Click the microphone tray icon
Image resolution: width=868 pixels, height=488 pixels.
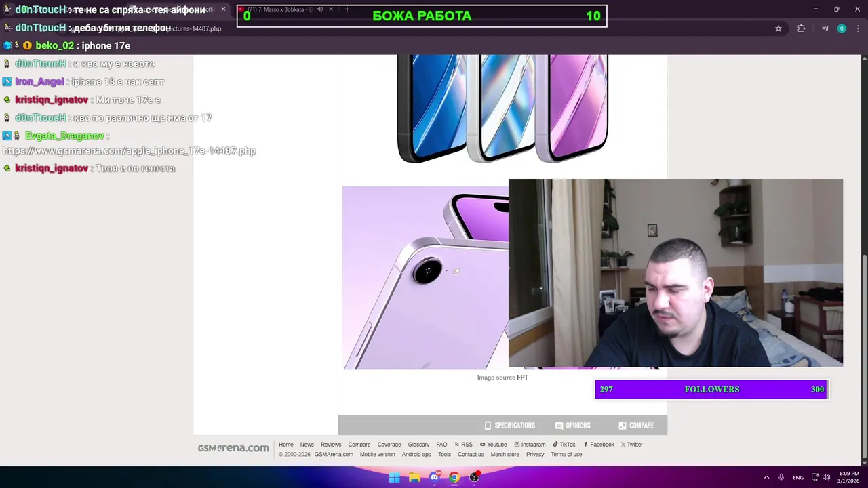(781, 478)
